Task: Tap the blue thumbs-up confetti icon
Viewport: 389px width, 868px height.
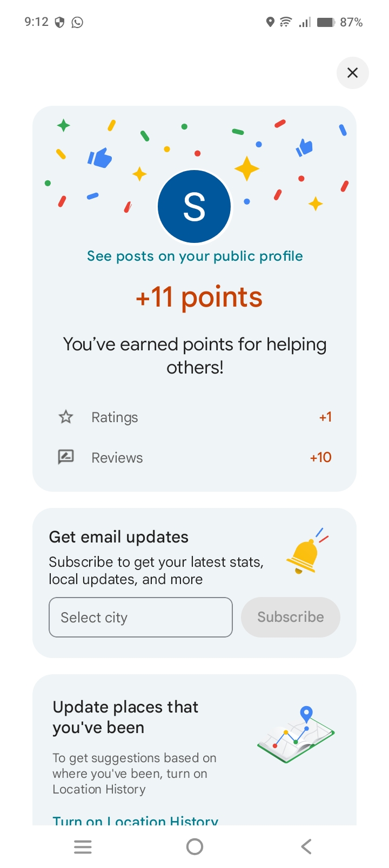Action: coord(100,158)
